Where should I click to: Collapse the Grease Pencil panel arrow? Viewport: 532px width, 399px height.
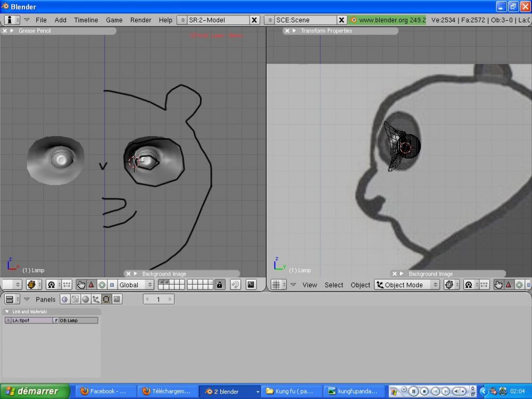12,31
